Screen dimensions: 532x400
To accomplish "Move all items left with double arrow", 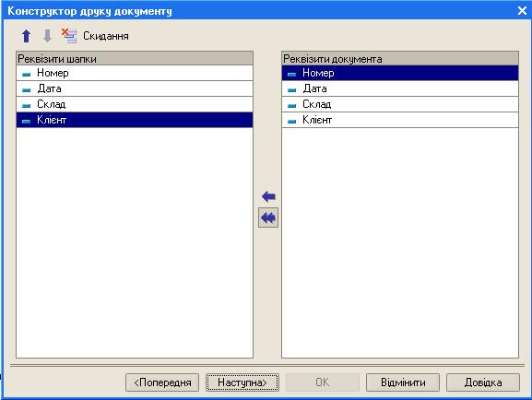I will click(268, 218).
